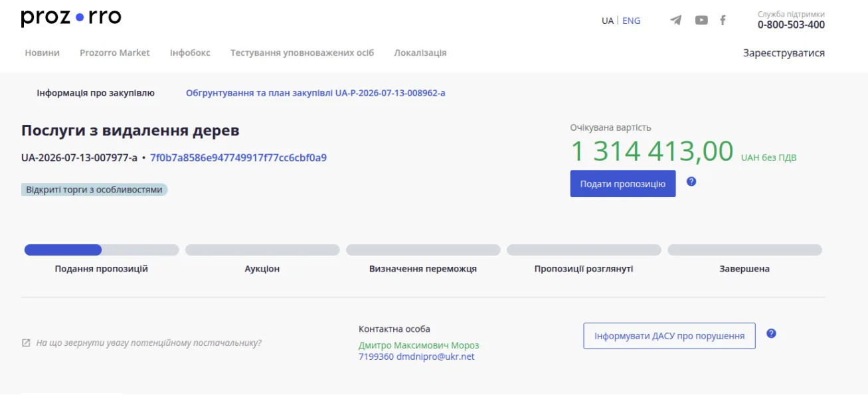Click the Очікувана вартість label
This screenshot has height=395, width=868.
[610, 127]
